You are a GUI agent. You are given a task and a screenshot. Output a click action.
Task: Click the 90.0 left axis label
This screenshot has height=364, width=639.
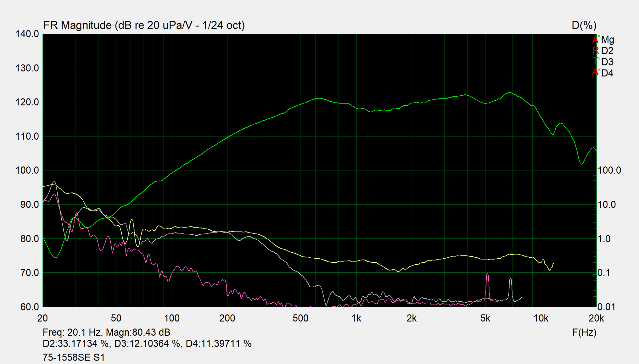29,204
